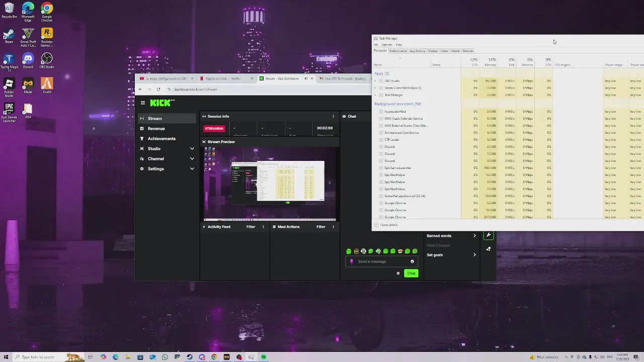Open the Set goals arrow
Viewport: 644px width, 362px height.
click(474, 255)
